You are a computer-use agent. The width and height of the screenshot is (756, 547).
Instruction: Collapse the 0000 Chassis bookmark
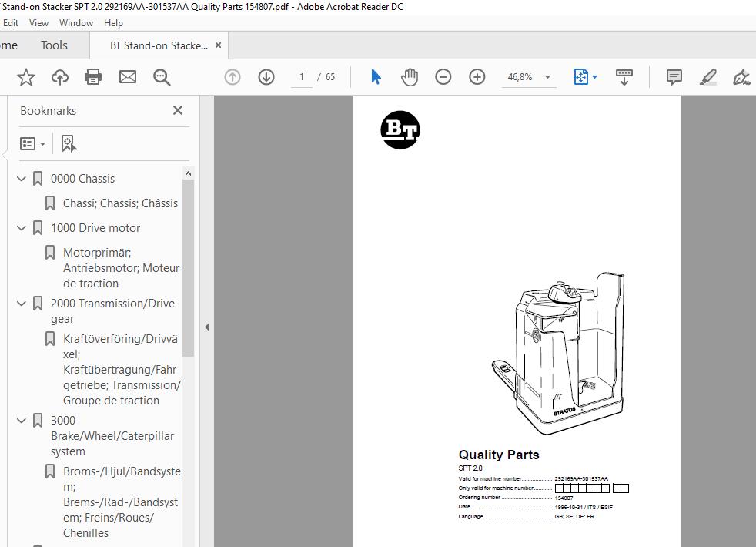22,179
